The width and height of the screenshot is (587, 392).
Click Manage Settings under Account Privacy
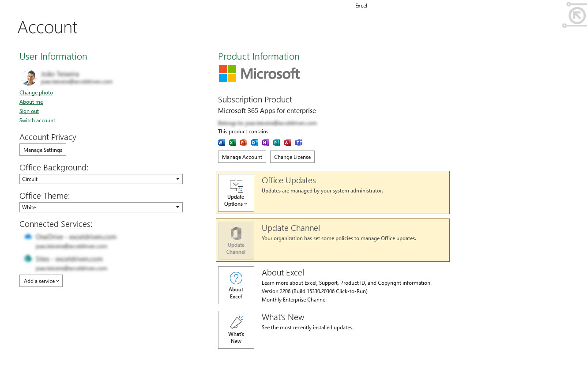pyautogui.click(x=42, y=150)
